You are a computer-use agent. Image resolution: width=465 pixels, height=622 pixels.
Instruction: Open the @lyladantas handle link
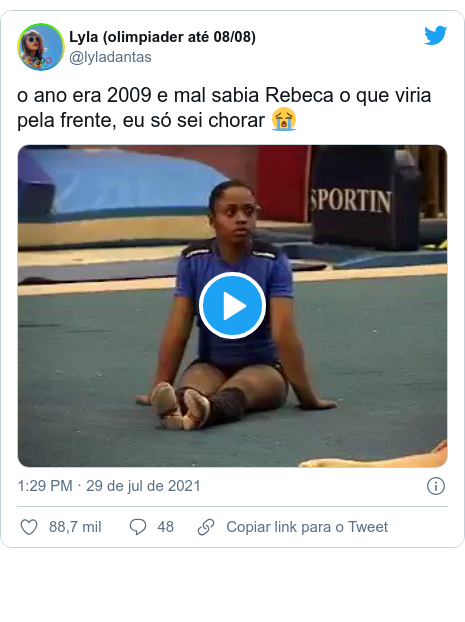pyautogui.click(x=110, y=57)
